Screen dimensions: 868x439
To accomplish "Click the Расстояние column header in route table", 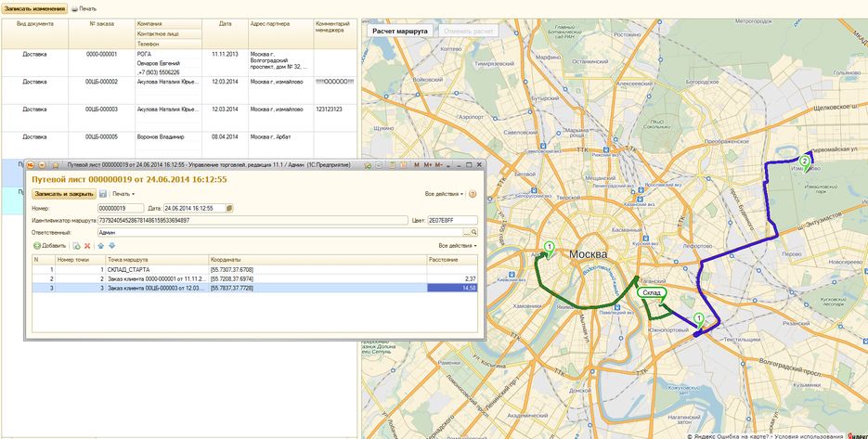I will (x=452, y=260).
